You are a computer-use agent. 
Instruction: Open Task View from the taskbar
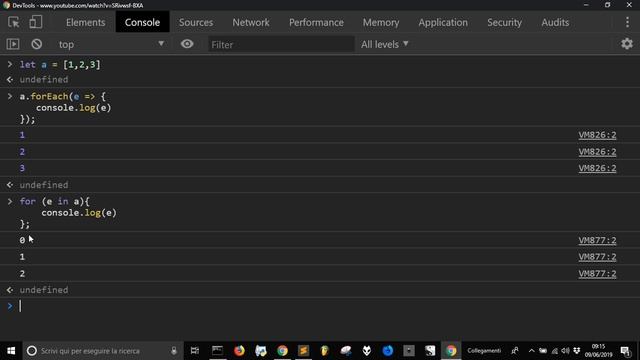pos(195,351)
